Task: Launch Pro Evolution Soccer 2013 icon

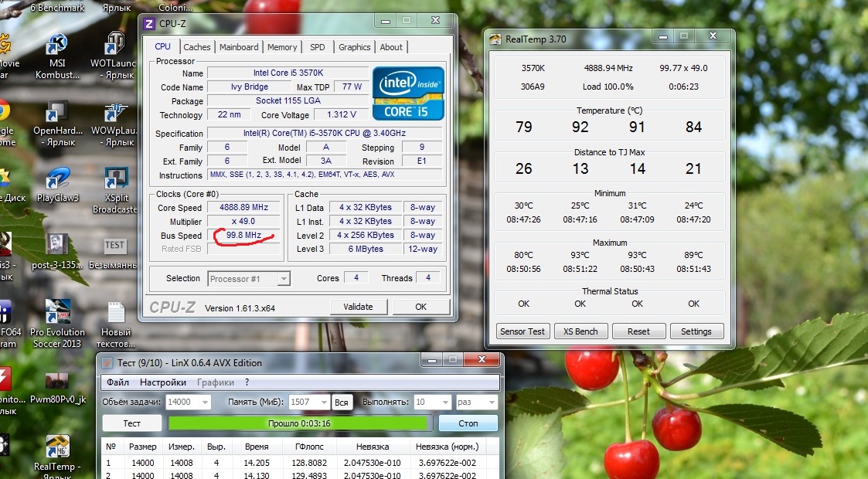Action: (x=56, y=314)
